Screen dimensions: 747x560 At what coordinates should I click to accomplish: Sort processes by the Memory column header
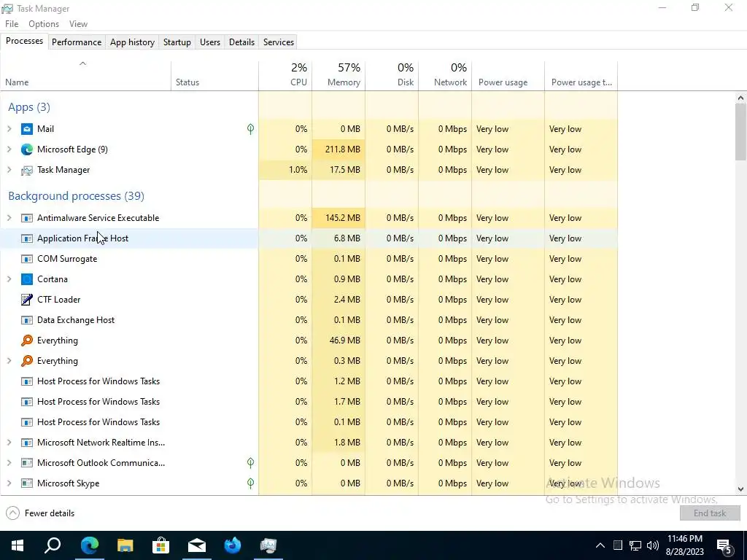338,76
